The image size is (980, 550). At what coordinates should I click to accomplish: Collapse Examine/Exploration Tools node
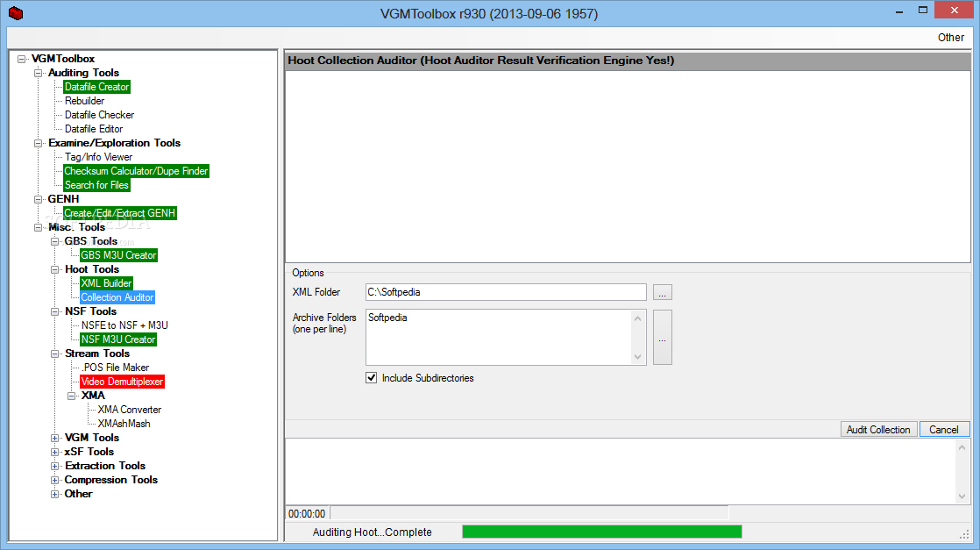(39, 143)
